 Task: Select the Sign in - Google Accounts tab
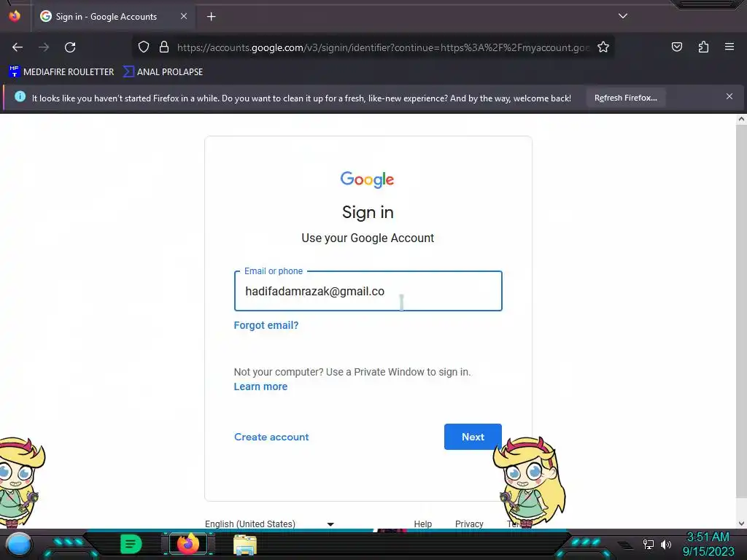point(115,17)
